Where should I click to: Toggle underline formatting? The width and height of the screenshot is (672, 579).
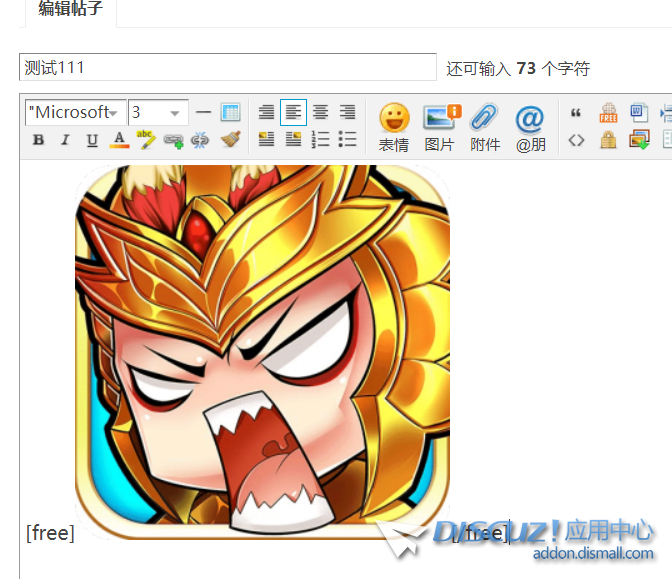[92, 140]
